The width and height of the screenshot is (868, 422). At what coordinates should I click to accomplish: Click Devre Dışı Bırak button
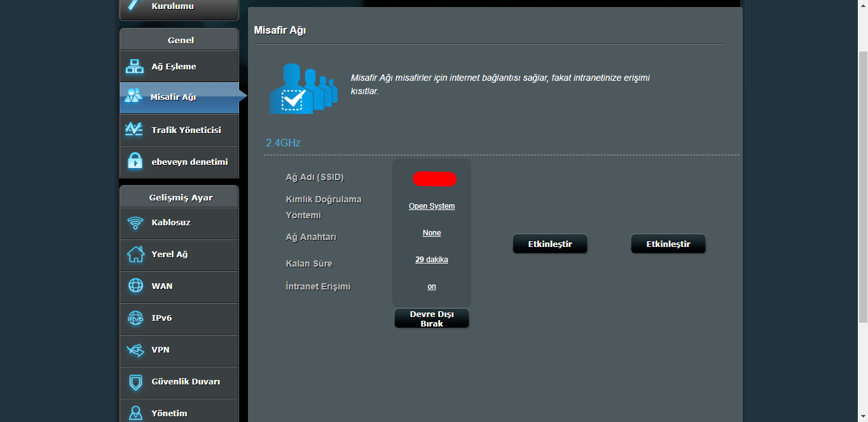[432, 319]
